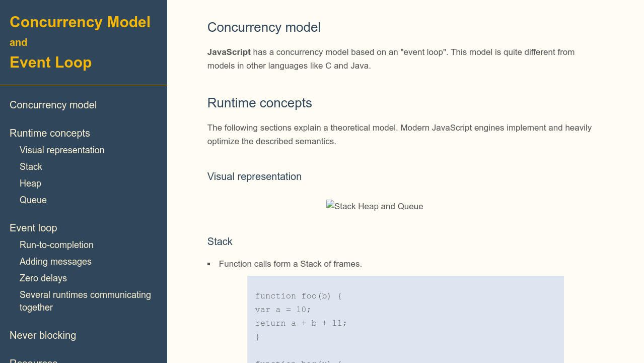
Task: Click the Concurrency model main heading
Action: (x=264, y=27)
